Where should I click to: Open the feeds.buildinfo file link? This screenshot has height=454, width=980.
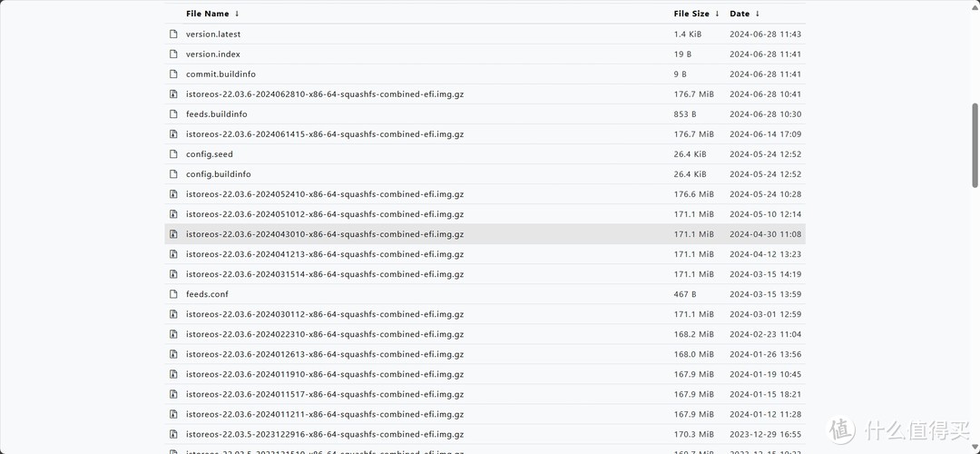click(216, 114)
